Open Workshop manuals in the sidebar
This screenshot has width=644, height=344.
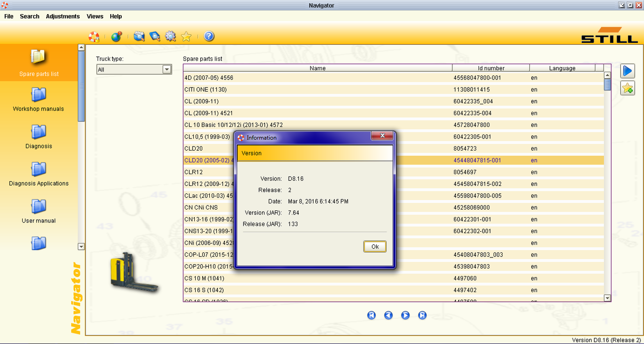(39, 99)
